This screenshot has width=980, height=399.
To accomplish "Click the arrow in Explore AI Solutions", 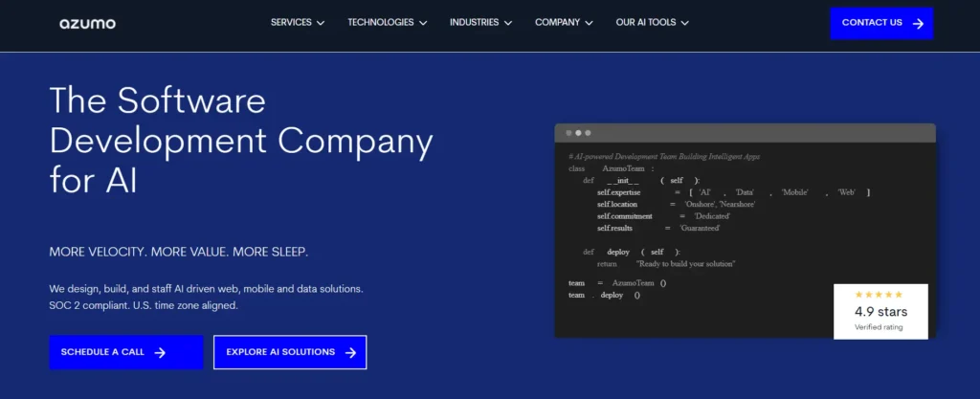I will (x=350, y=353).
